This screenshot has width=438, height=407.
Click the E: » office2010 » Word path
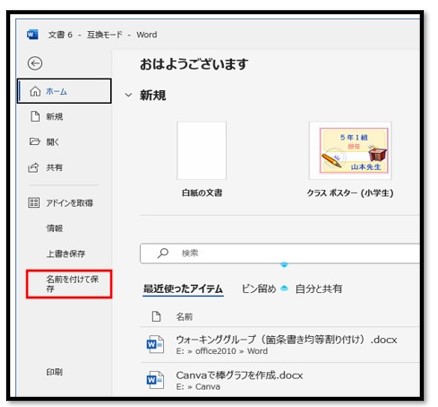(x=222, y=351)
